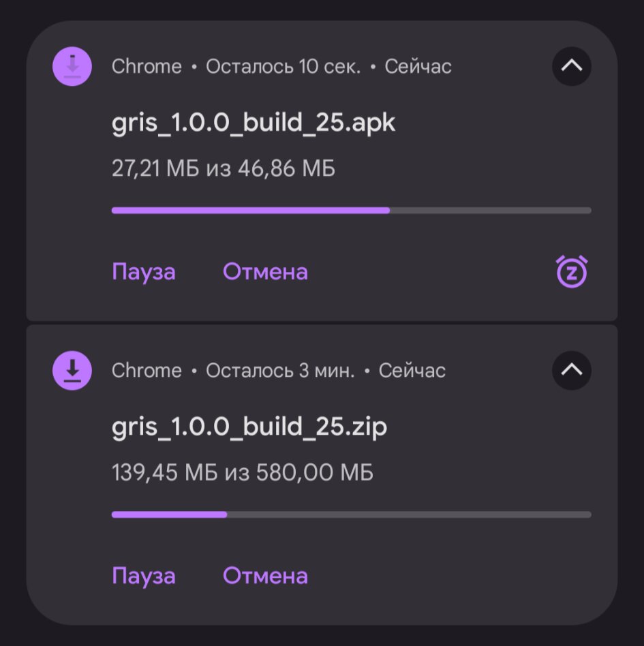
Task: Click the zip download progress bar
Action: click(352, 514)
